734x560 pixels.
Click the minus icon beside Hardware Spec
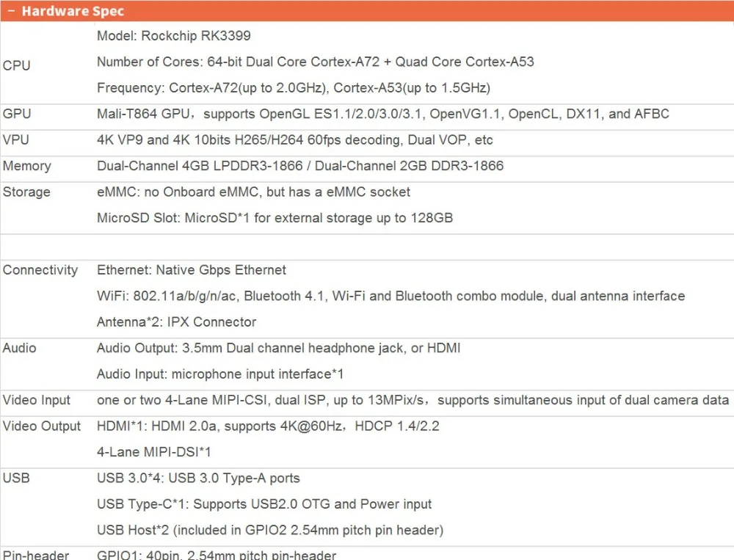(x=12, y=11)
